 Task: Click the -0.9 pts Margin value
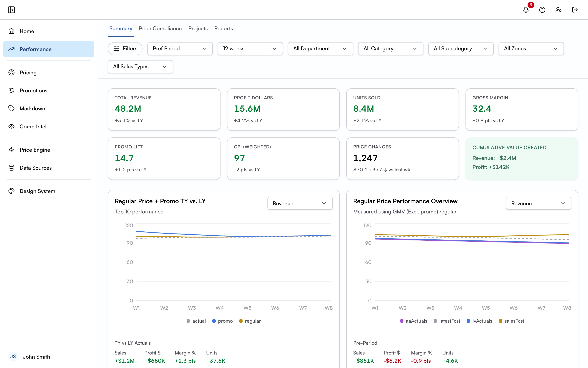421,361
